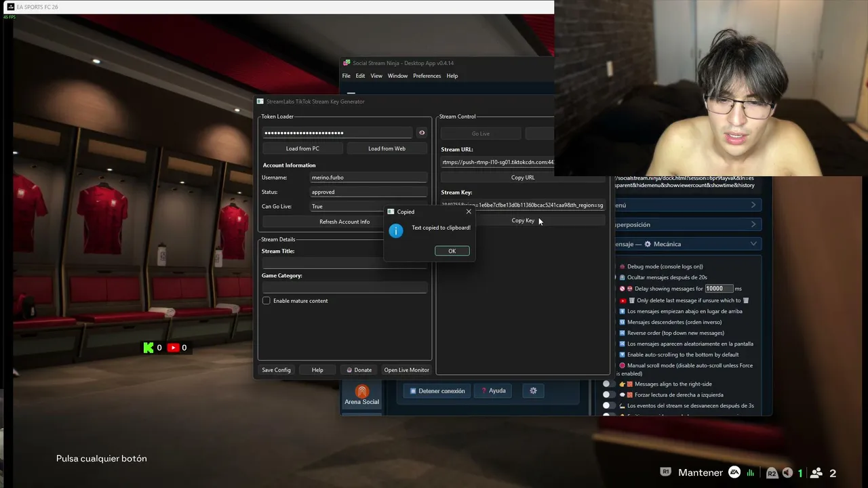The image size is (868, 488).
Task: Close the Copied dialog with X
Action: (469, 211)
